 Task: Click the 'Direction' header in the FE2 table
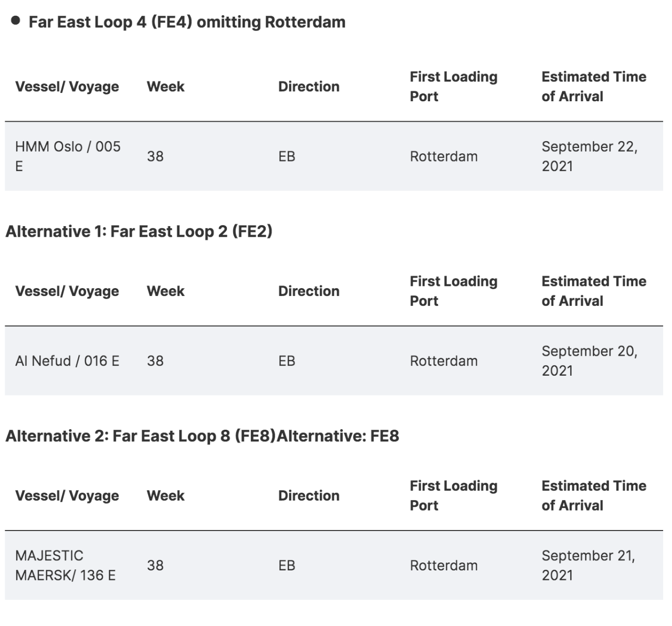[309, 291]
